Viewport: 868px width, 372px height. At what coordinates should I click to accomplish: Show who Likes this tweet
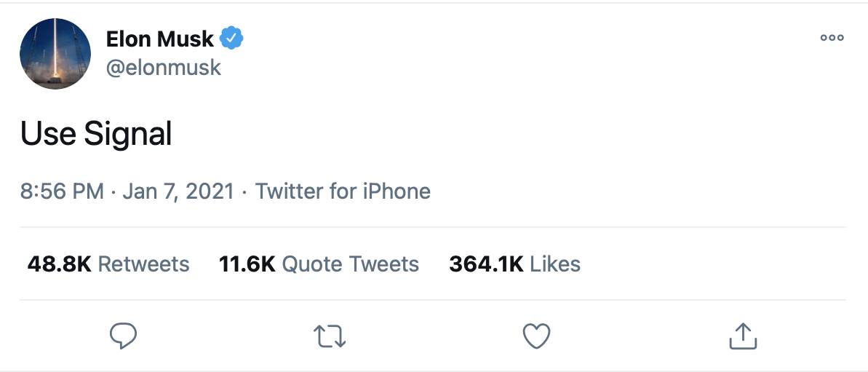[554, 264]
